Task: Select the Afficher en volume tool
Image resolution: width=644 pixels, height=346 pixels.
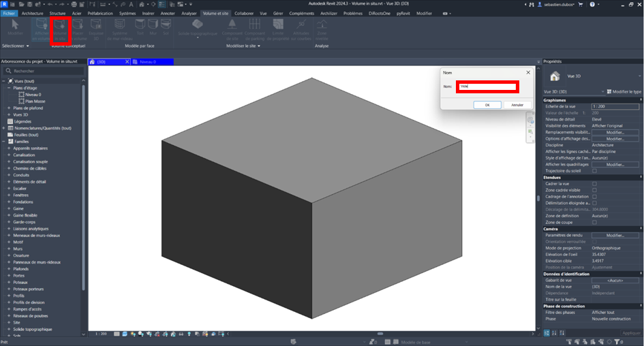Action: pos(41,31)
